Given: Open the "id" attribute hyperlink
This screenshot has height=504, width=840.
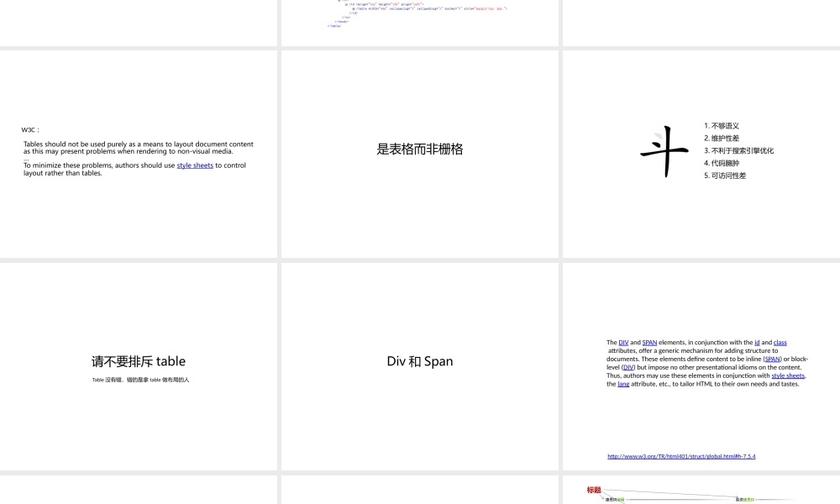Looking at the screenshot, I should (756, 342).
